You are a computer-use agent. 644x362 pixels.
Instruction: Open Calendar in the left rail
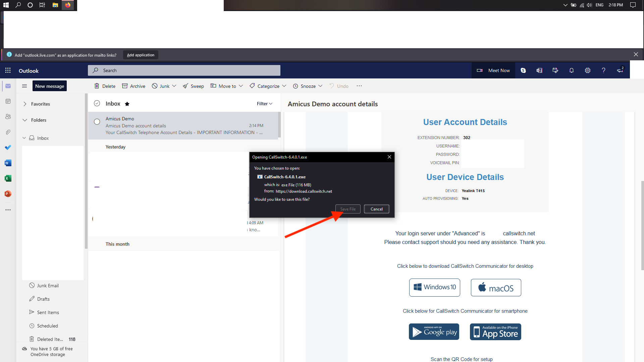tap(8, 101)
